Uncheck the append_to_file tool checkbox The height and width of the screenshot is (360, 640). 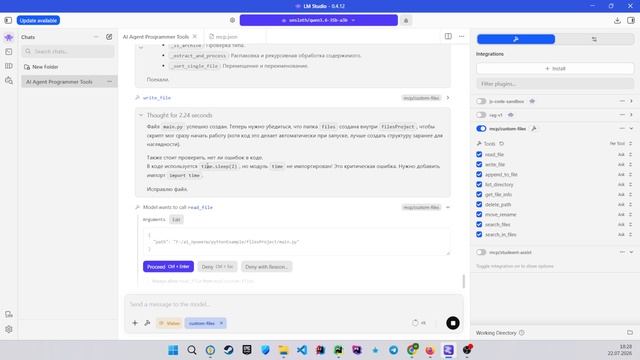(479, 174)
